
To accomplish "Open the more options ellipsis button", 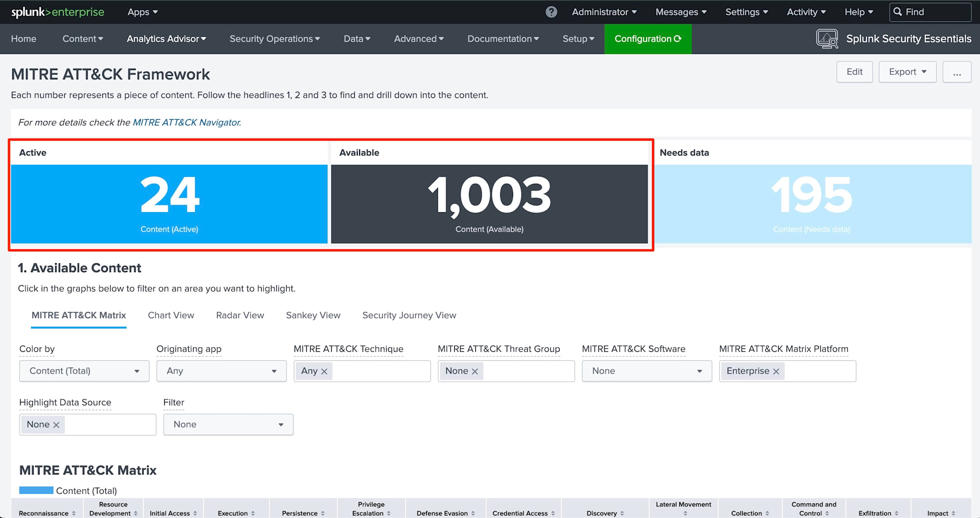I will click(957, 72).
